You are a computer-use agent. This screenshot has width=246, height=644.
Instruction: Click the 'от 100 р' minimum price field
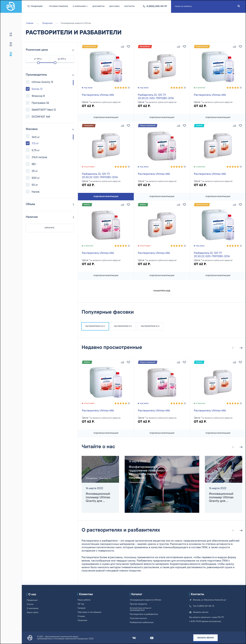[x=38, y=59]
